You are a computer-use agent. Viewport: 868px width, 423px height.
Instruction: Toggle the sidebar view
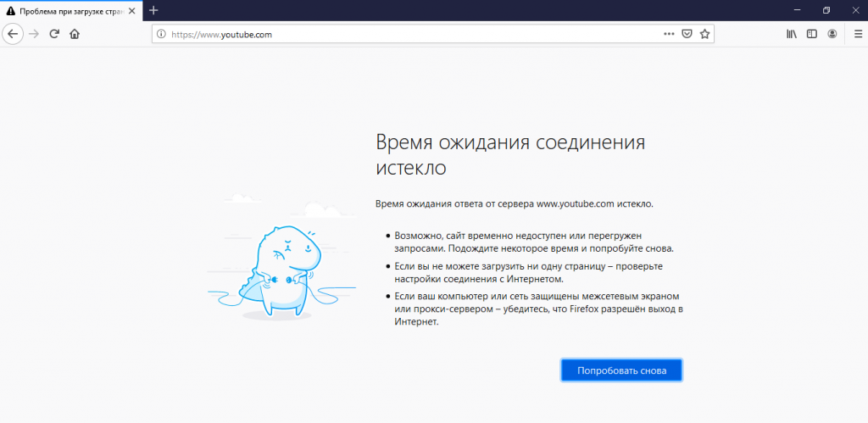pyautogui.click(x=812, y=35)
